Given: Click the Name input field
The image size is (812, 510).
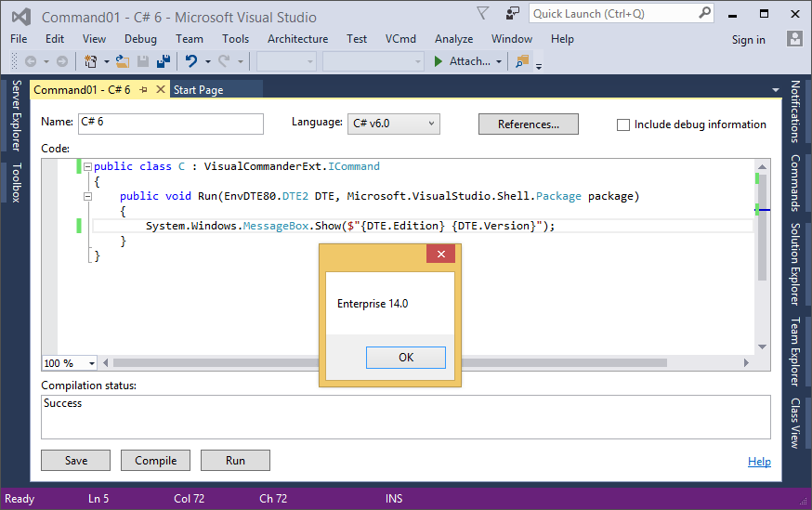Looking at the screenshot, I should [171, 124].
